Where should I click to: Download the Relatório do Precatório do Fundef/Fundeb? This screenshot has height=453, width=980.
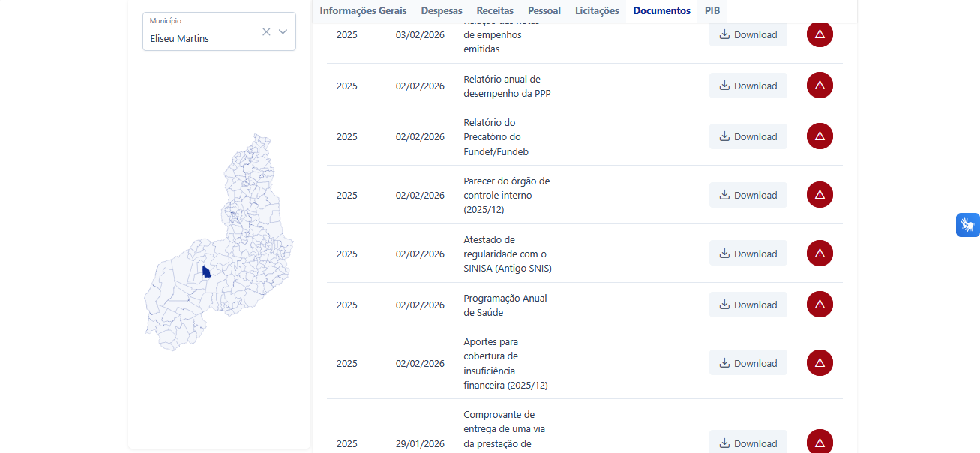tap(748, 136)
